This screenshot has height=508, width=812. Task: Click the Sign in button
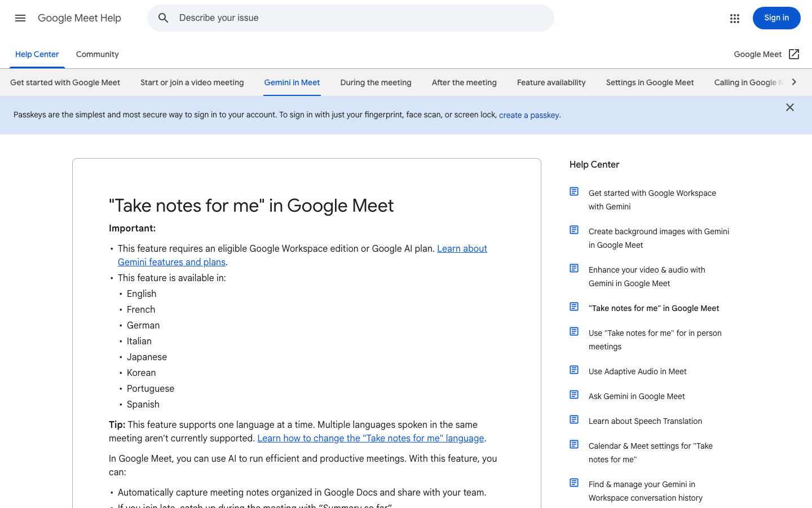click(x=776, y=18)
